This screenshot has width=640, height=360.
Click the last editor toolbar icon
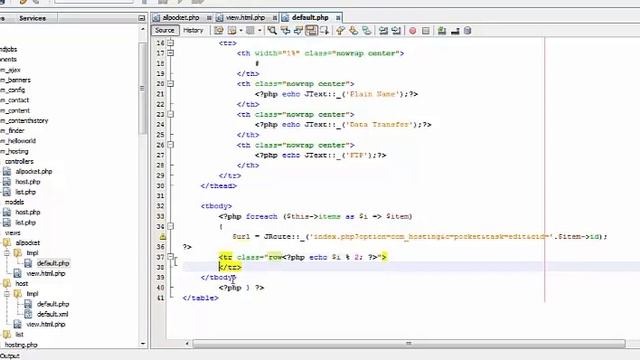pos(468,31)
